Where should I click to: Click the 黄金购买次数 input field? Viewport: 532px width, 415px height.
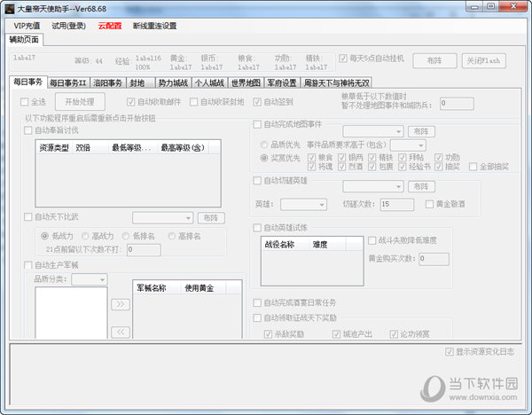pyautogui.click(x=434, y=259)
